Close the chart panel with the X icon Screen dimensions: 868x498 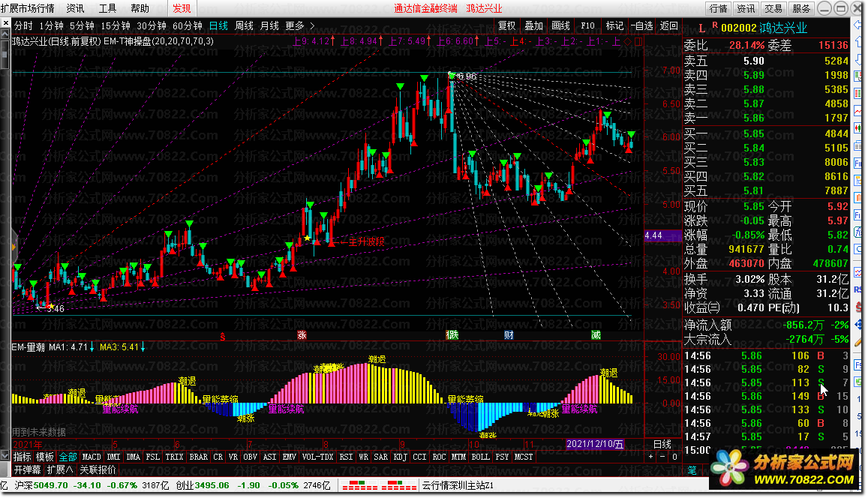(5, 22)
